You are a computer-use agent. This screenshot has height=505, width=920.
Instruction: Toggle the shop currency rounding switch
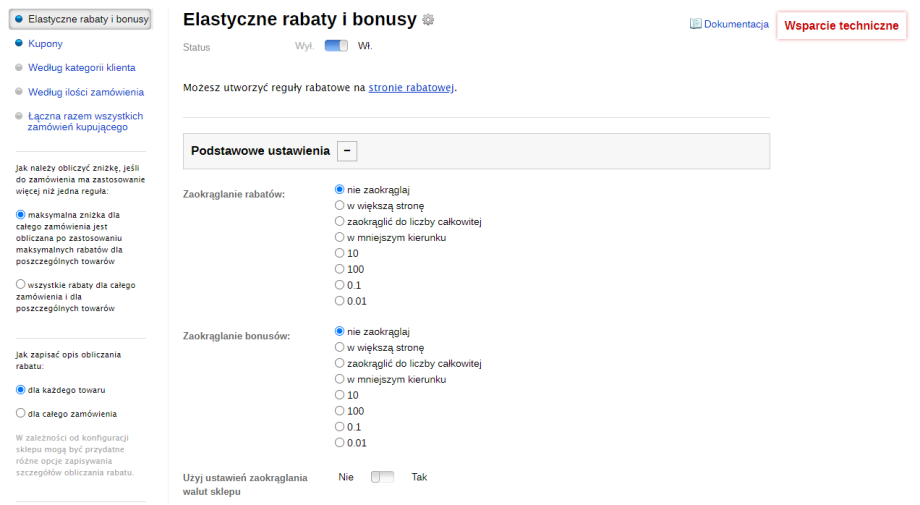(x=382, y=477)
